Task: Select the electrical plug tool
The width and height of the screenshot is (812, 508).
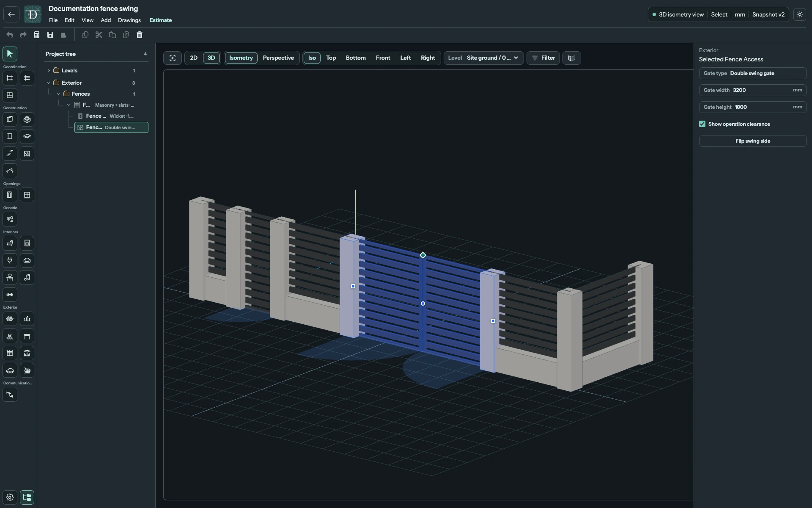Action: [10, 260]
